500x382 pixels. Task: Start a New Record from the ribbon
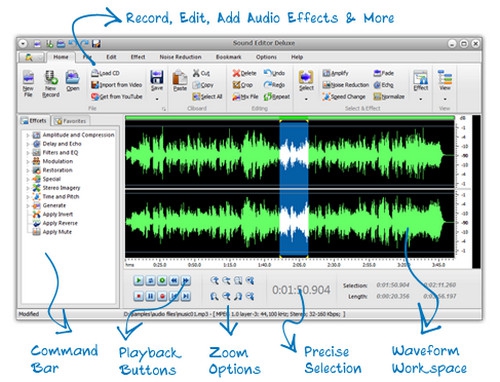point(51,84)
